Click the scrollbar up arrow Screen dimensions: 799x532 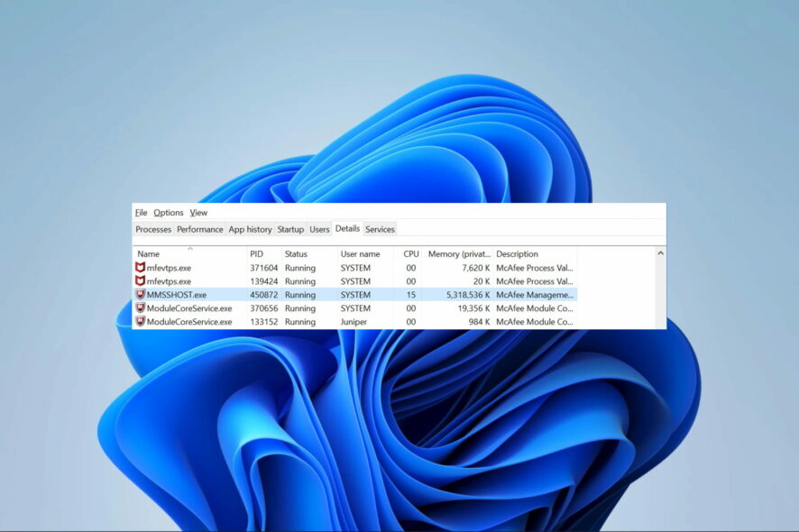(660, 253)
